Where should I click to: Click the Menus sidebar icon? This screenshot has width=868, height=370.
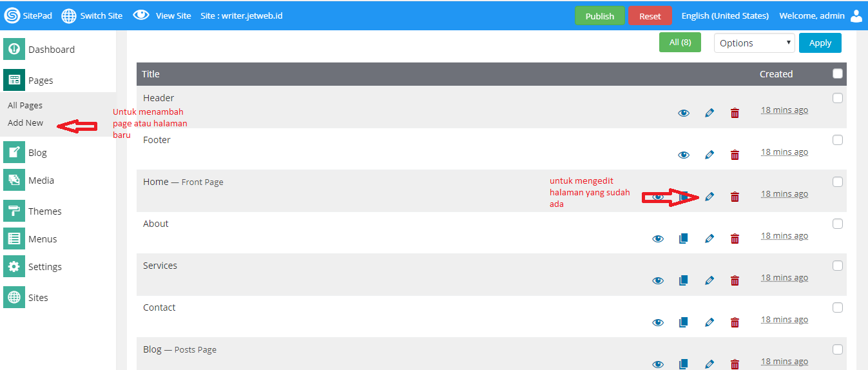coord(14,239)
